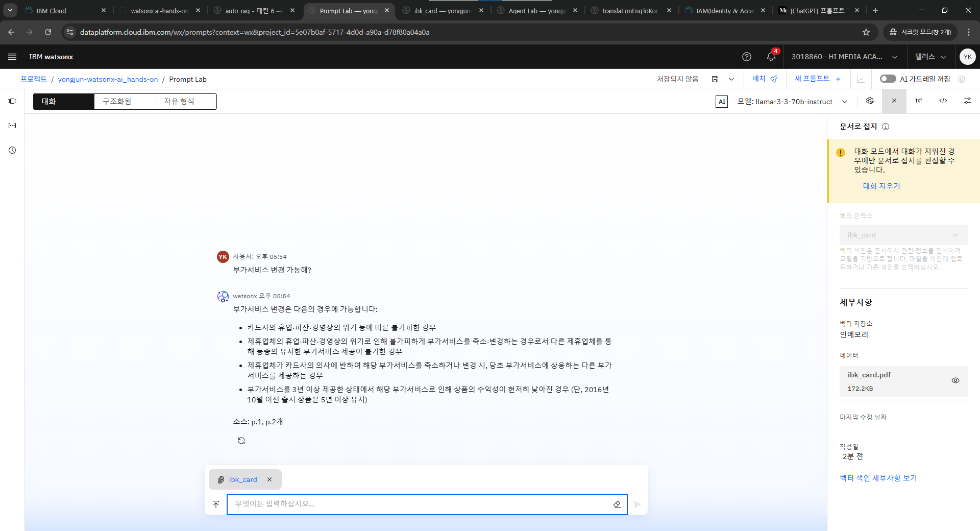
Task: Preview ibk_card.pdf with the eye icon
Action: pos(955,380)
